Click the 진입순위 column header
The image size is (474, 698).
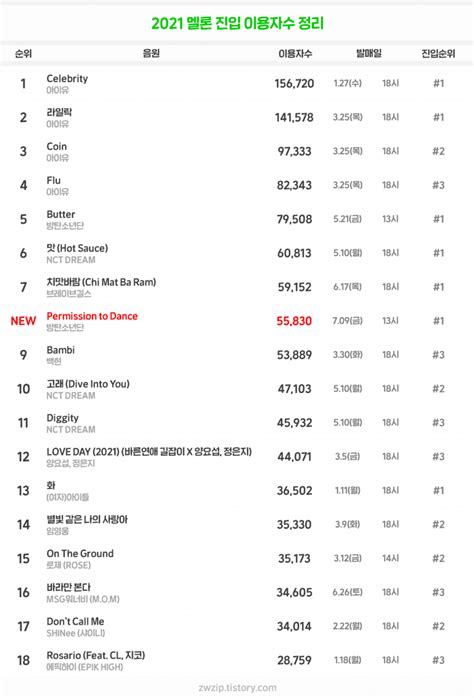438,53
